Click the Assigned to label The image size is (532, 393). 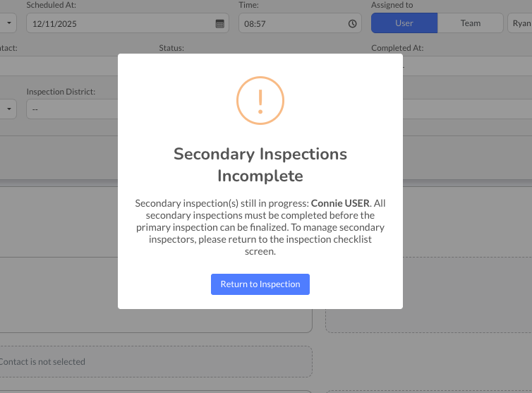[392, 5]
